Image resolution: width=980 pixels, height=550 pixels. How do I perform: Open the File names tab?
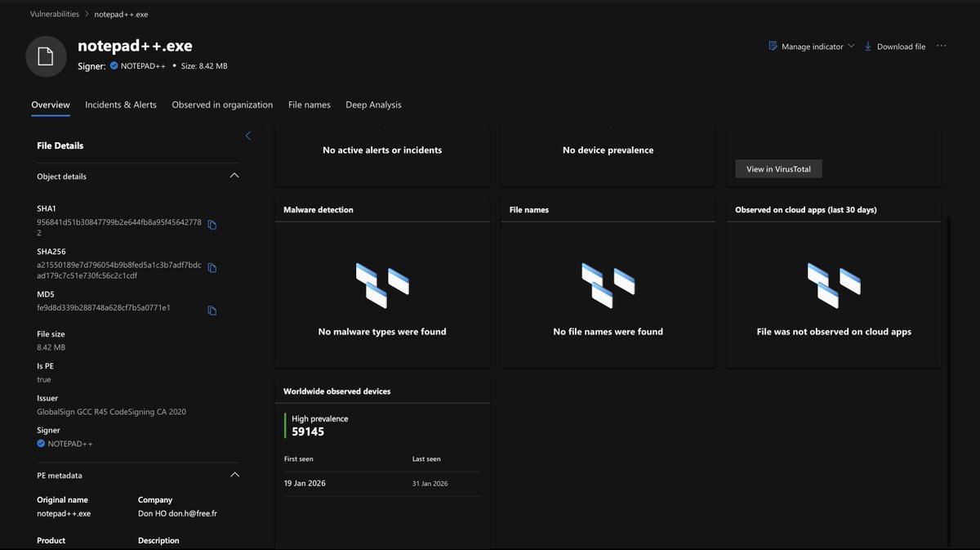[x=310, y=105]
